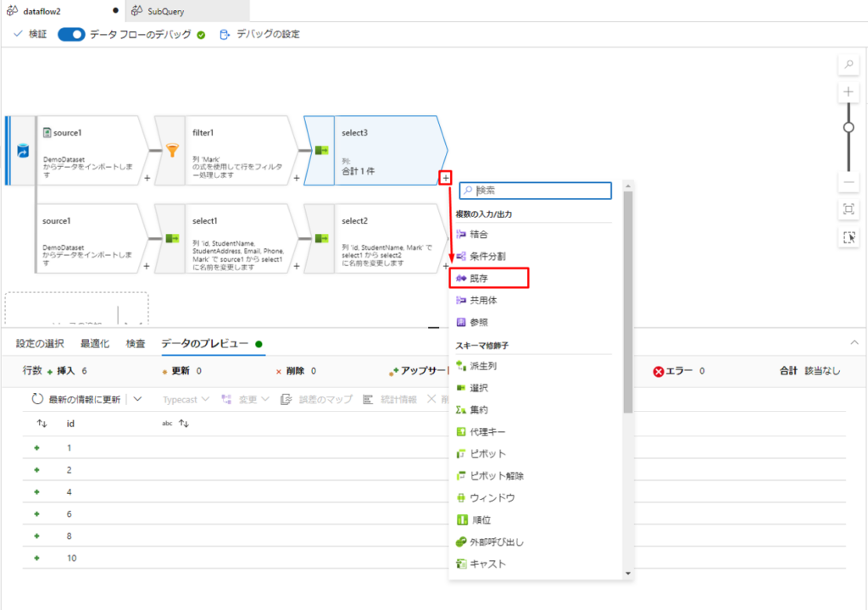Click the エラー error count indicator
Image resolution: width=868 pixels, height=610 pixels.
pos(679,371)
